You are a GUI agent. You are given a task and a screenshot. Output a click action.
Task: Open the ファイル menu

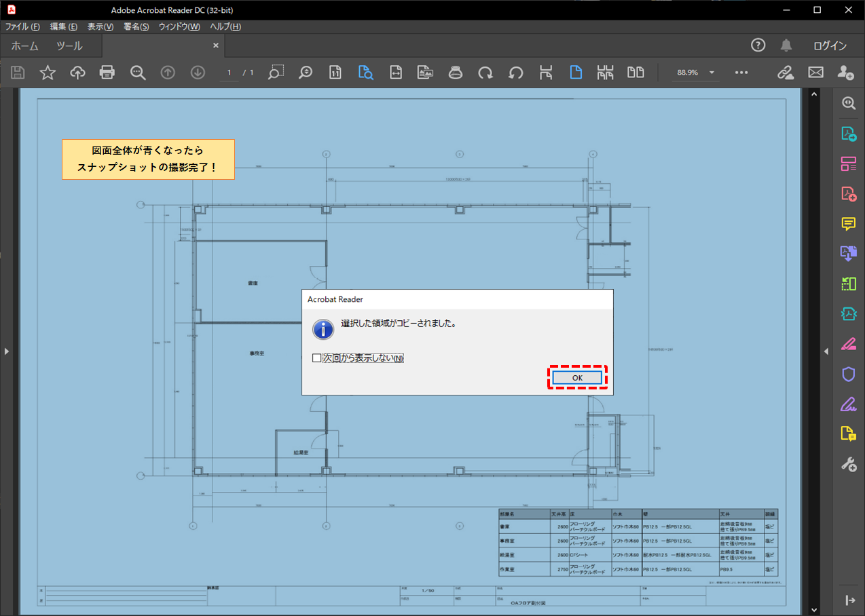(x=22, y=26)
